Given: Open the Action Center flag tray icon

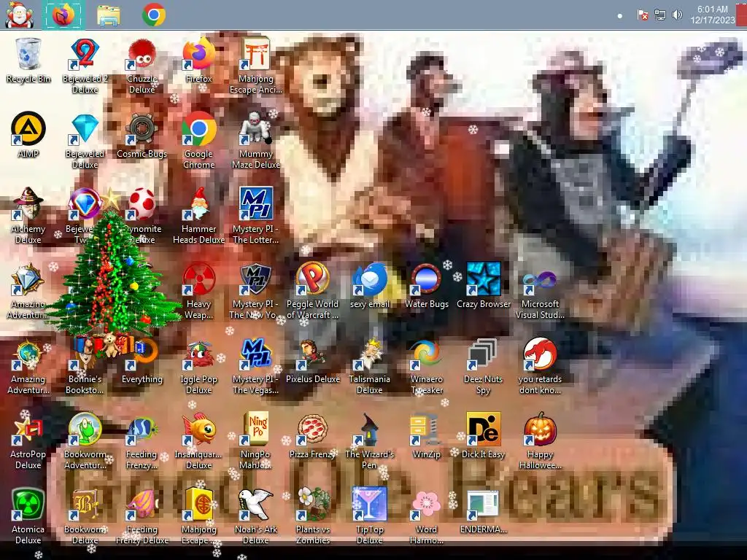Looking at the screenshot, I should pos(643,15).
